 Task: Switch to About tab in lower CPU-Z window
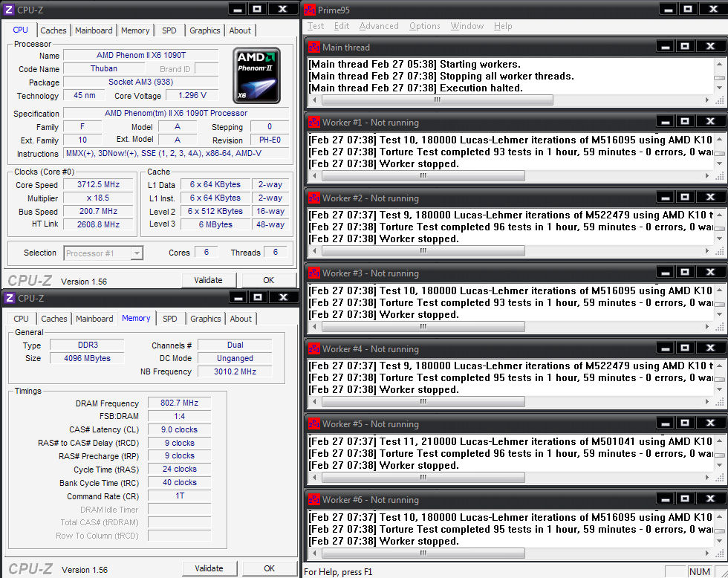(x=241, y=319)
